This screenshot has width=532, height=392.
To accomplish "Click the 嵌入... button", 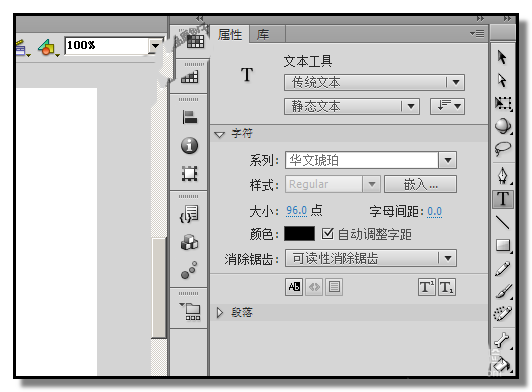I will 420,184.
